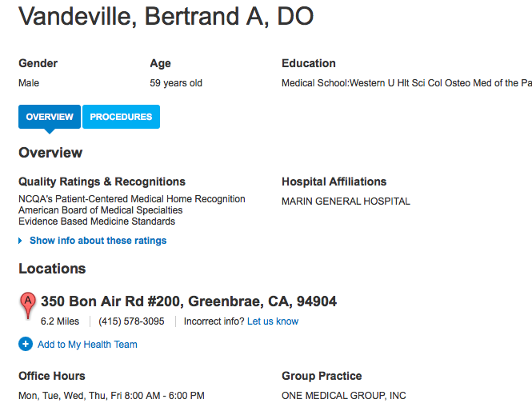Click the Let us know link
The height and width of the screenshot is (411, 532).
273,321
